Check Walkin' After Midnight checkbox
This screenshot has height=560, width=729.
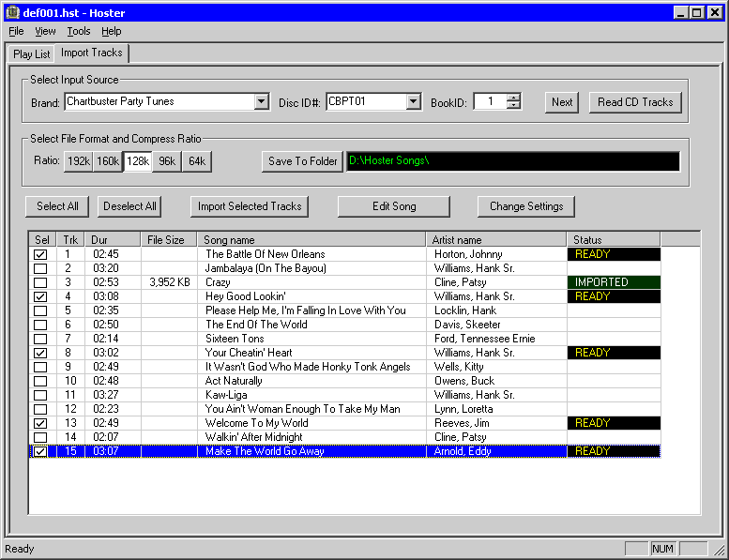(40, 437)
